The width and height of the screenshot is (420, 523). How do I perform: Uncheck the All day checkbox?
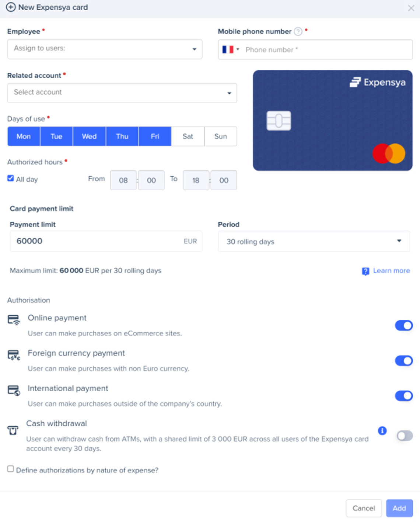click(11, 179)
